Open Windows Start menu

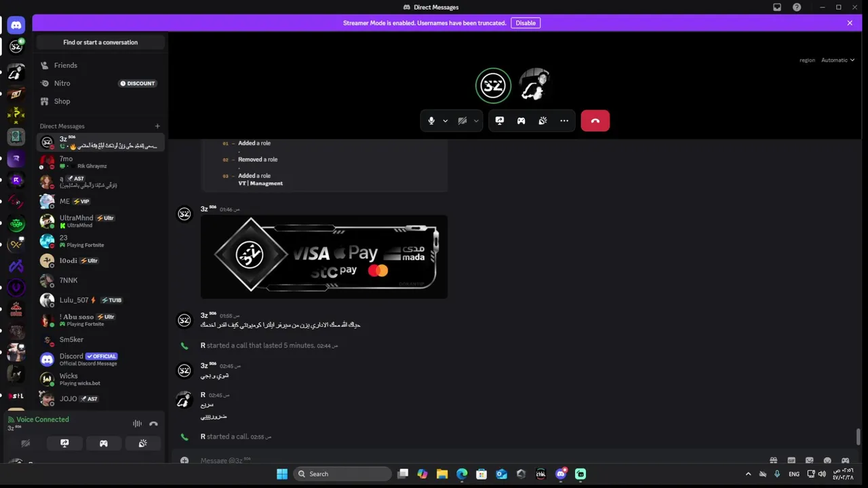282,474
